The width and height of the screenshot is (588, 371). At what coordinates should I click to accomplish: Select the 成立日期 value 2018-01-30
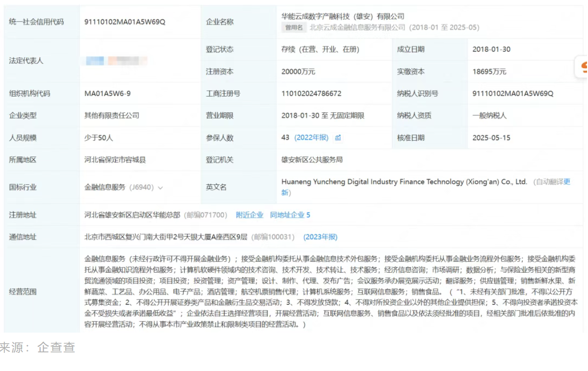pos(492,49)
